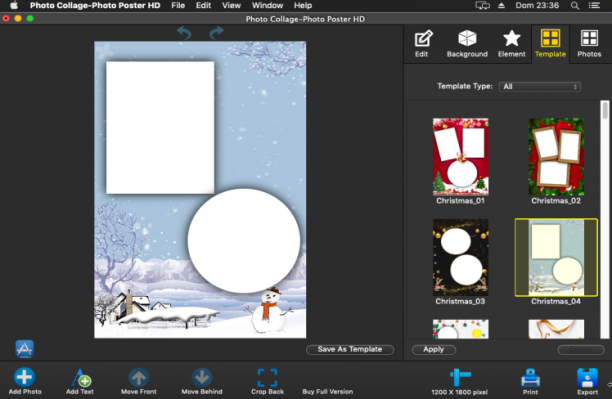
Task: Open the App Store icon at bottom left
Action: [x=25, y=349]
